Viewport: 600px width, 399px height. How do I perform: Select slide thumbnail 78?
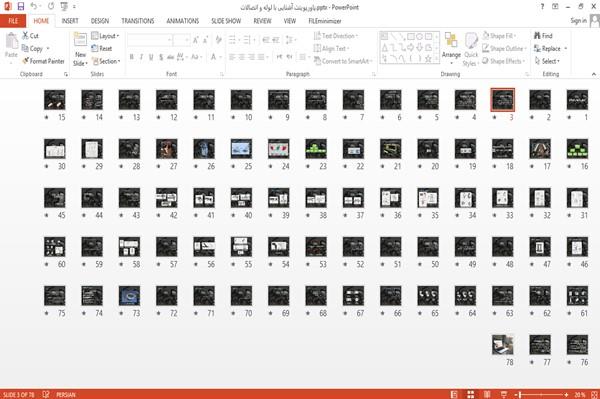coord(502,344)
